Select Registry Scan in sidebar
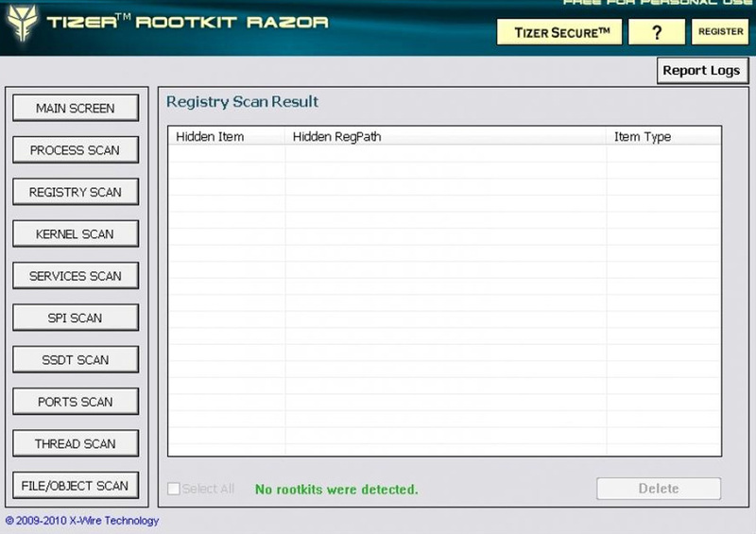Viewport: 756px width, 534px height. (x=76, y=192)
